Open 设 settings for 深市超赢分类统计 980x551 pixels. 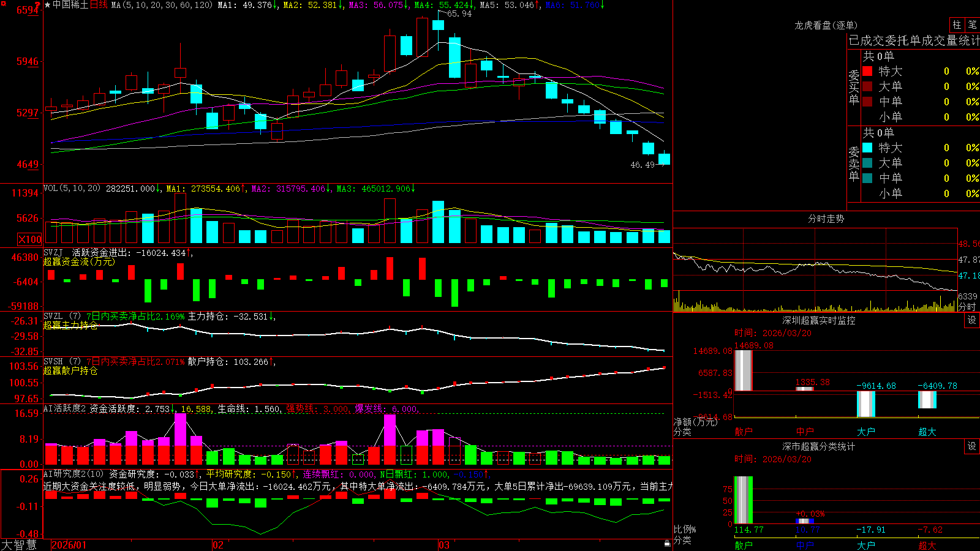pyautogui.click(x=972, y=446)
